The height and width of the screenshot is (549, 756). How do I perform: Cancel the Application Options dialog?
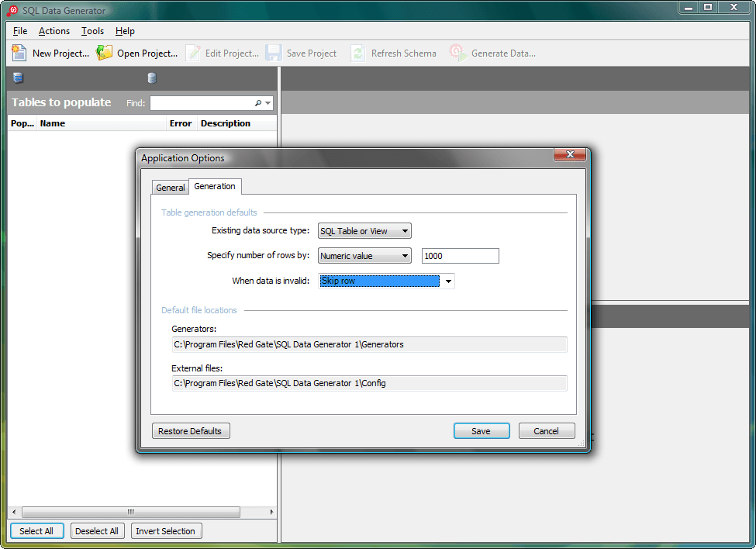pyautogui.click(x=547, y=431)
